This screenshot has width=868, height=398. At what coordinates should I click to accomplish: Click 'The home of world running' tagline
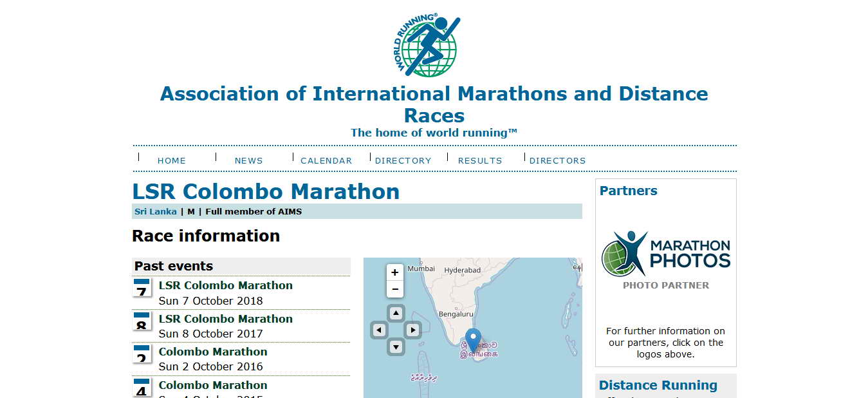click(434, 133)
